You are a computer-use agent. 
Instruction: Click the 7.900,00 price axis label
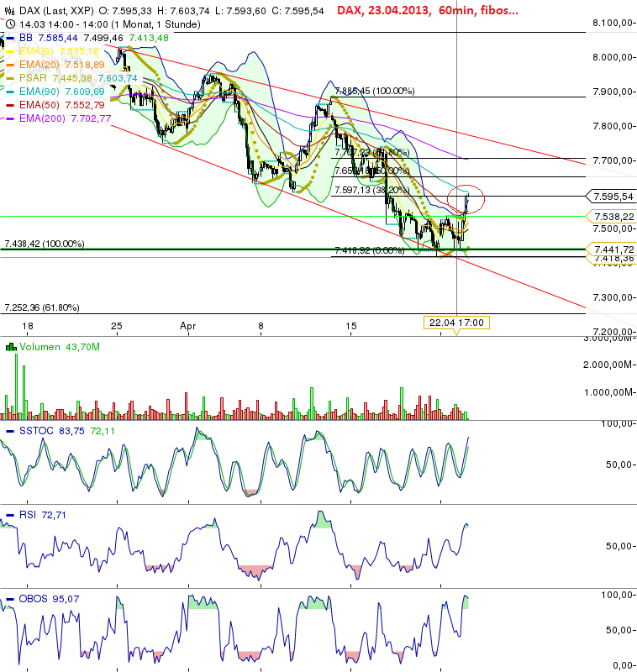tap(612, 92)
